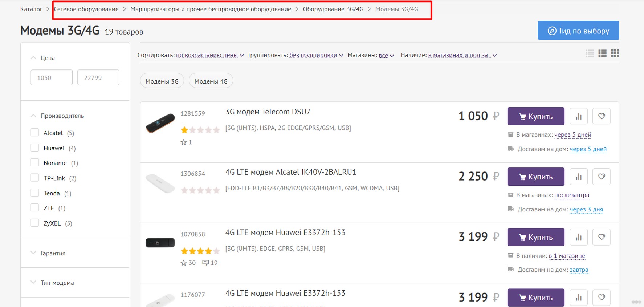Tick the Huawei manufacturer checkbox
Viewport: 644px width, 307px height.
pyautogui.click(x=35, y=148)
